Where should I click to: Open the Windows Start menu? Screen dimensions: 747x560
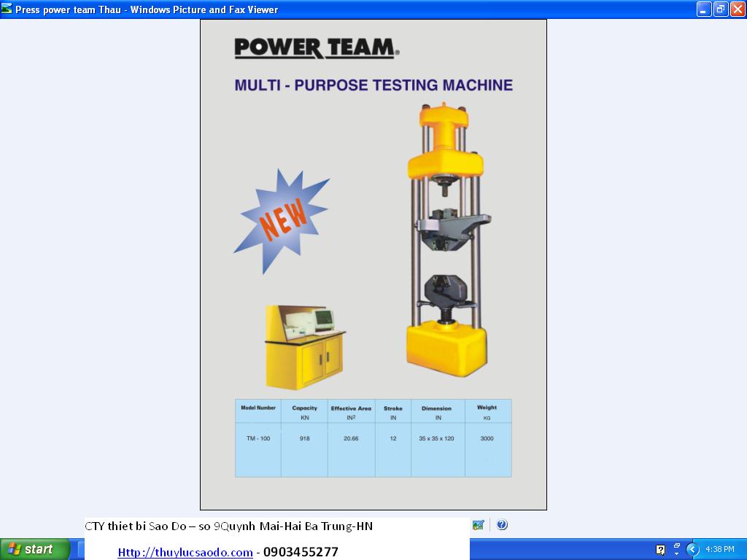[x=35, y=549]
